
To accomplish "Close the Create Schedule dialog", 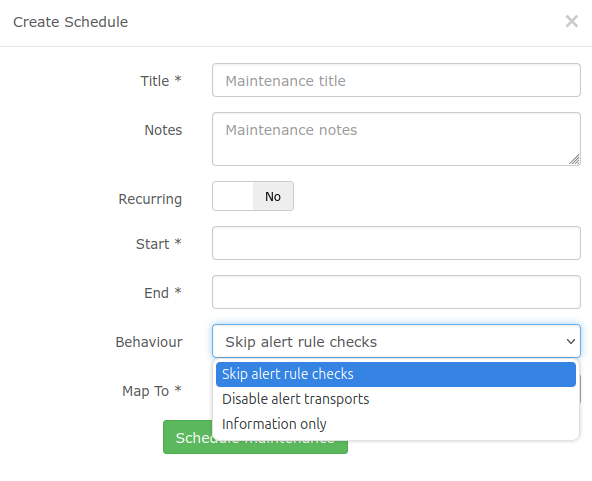I will (572, 22).
